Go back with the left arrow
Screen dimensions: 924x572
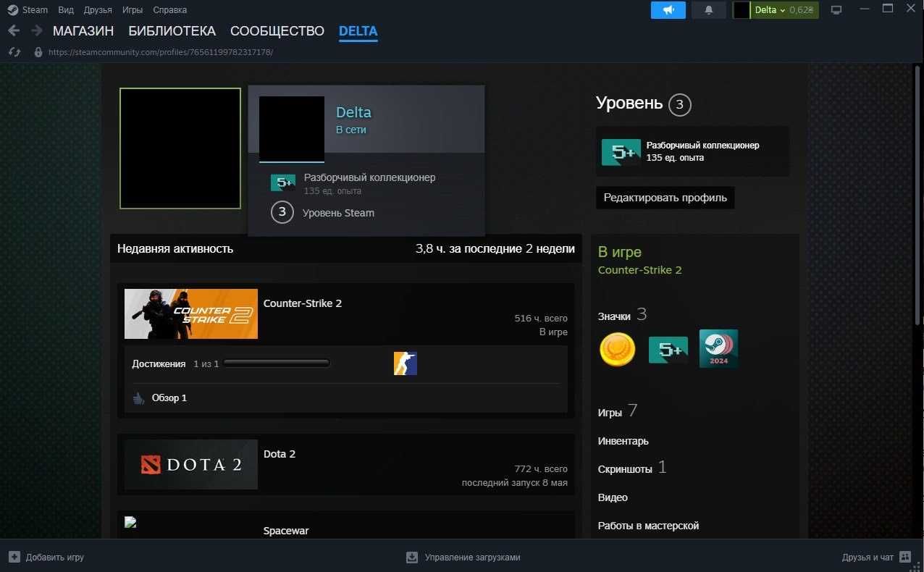14,30
